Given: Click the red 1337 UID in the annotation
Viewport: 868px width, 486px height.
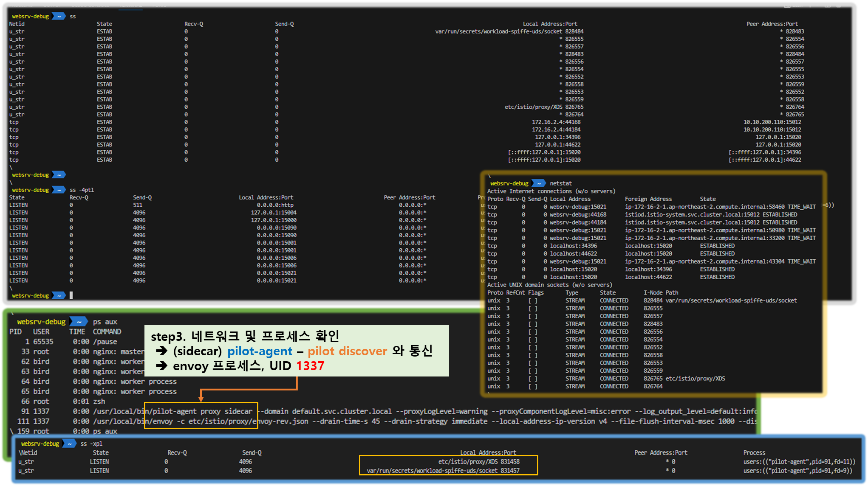Looking at the screenshot, I should (310, 366).
